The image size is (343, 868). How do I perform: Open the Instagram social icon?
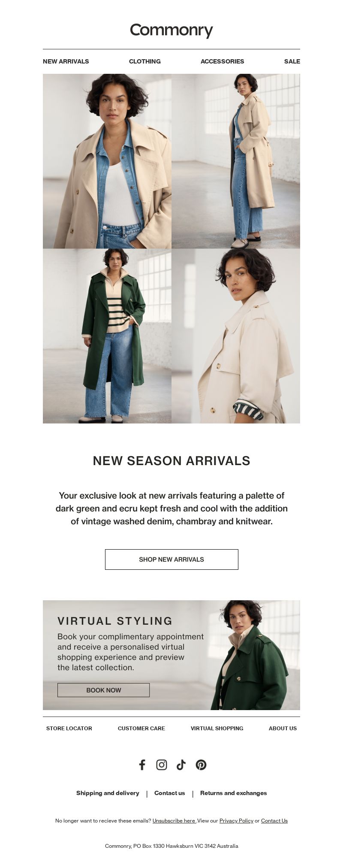[x=162, y=765]
